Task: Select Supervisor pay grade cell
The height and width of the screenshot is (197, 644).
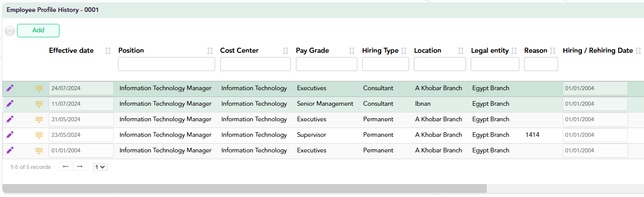Action: [x=311, y=135]
